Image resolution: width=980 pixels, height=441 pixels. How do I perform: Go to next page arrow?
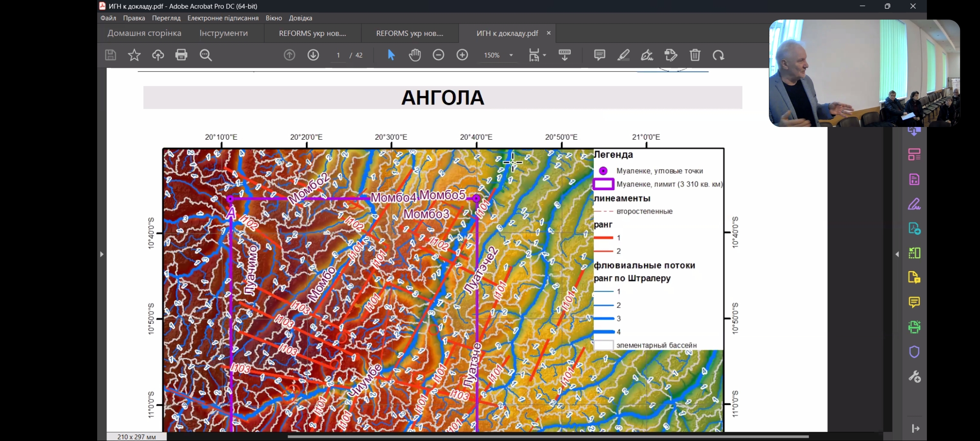tap(313, 55)
